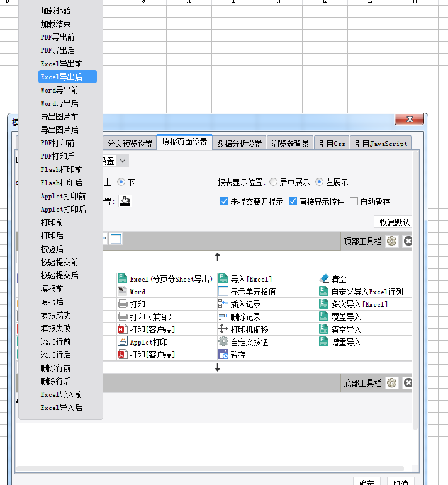Select Flash打印前 event from menu
Viewport: 448px width, 485px height.
tap(60, 169)
